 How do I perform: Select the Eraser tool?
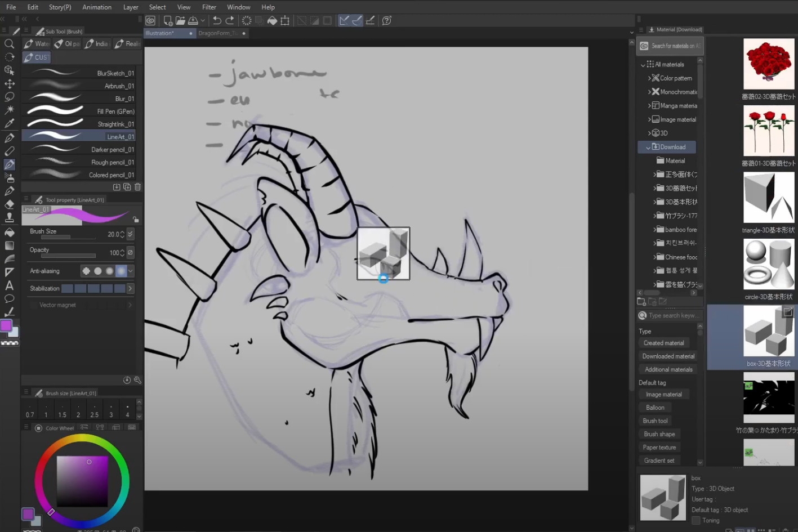(10, 204)
